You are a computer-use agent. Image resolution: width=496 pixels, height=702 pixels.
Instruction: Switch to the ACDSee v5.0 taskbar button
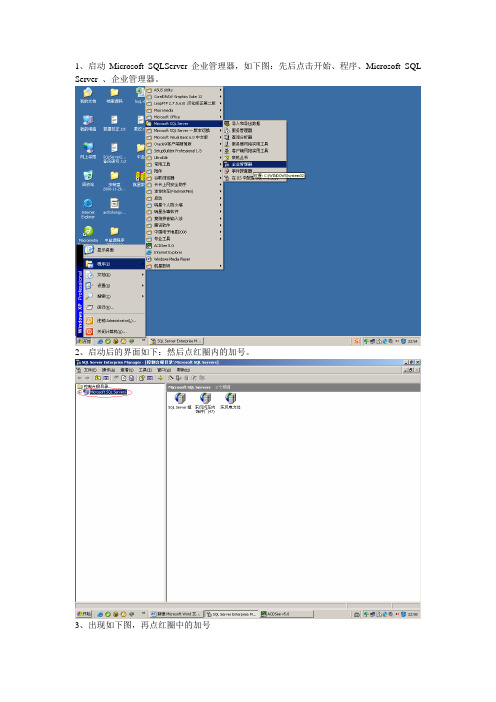[286, 614]
